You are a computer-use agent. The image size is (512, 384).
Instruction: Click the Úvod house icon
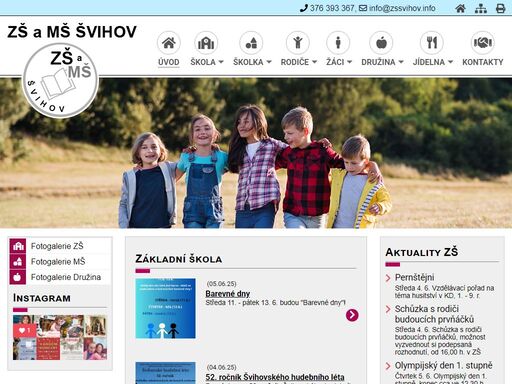point(169,43)
